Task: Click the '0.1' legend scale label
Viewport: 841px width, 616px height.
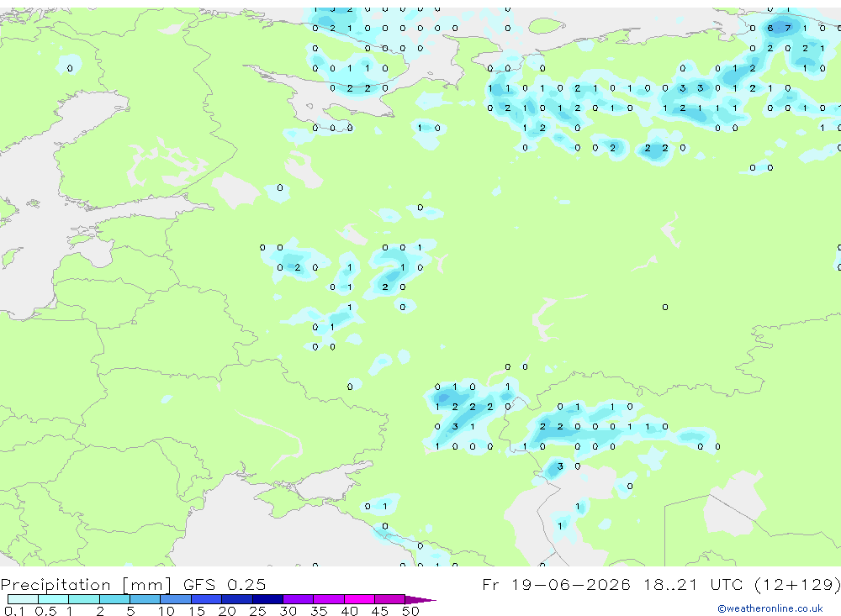Action: (14, 611)
